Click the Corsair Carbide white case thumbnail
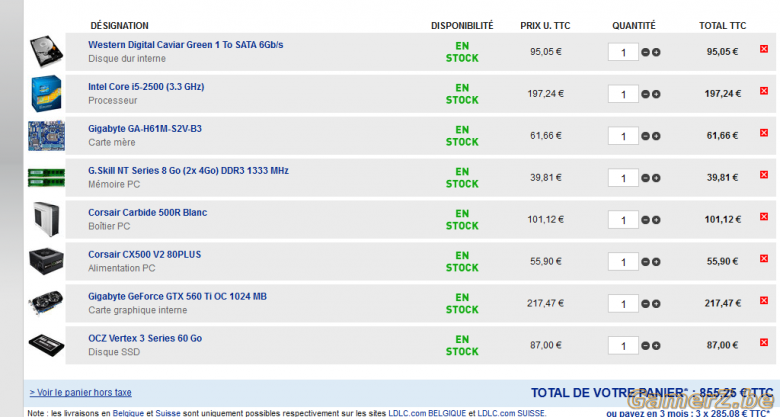The height and width of the screenshot is (417, 780). tap(46, 219)
